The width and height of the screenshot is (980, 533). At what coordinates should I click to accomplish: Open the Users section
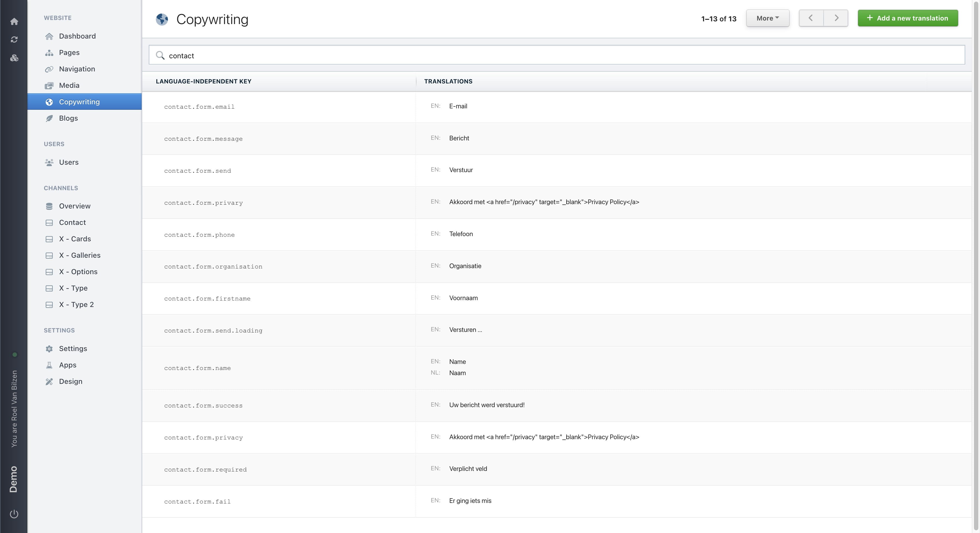[x=68, y=162]
